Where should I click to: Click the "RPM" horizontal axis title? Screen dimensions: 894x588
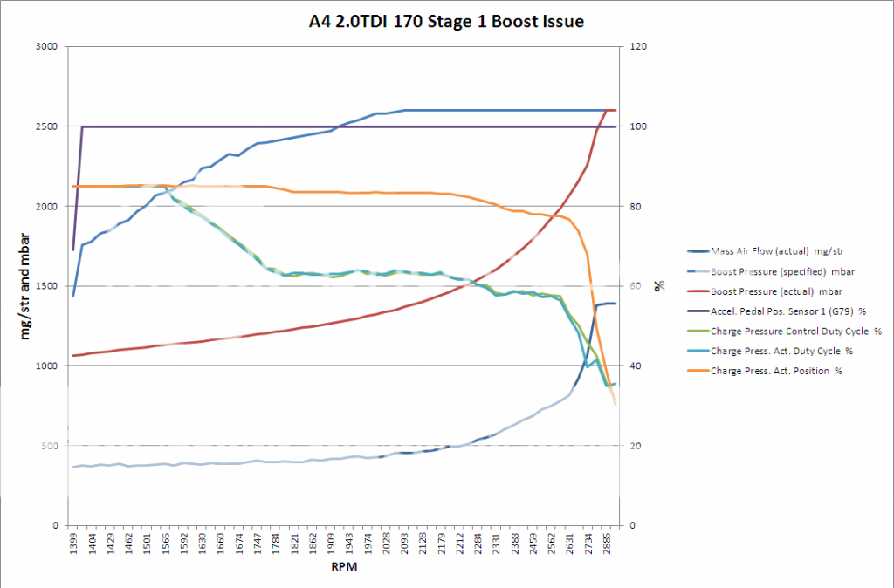[344, 567]
